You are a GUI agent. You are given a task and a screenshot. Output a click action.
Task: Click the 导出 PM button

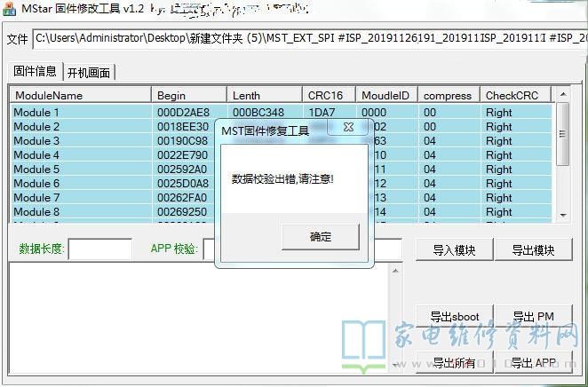click(x=533, y=317)
